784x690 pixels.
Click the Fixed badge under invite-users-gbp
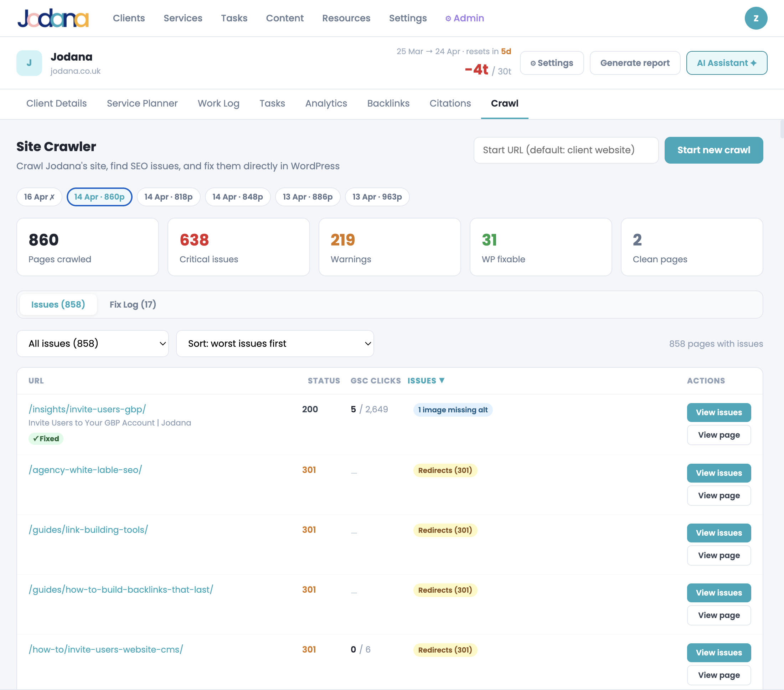[46, 438]
